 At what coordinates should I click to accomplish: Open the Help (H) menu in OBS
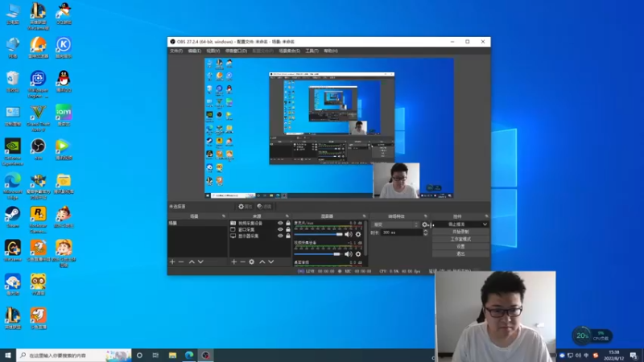pos(331,51)
